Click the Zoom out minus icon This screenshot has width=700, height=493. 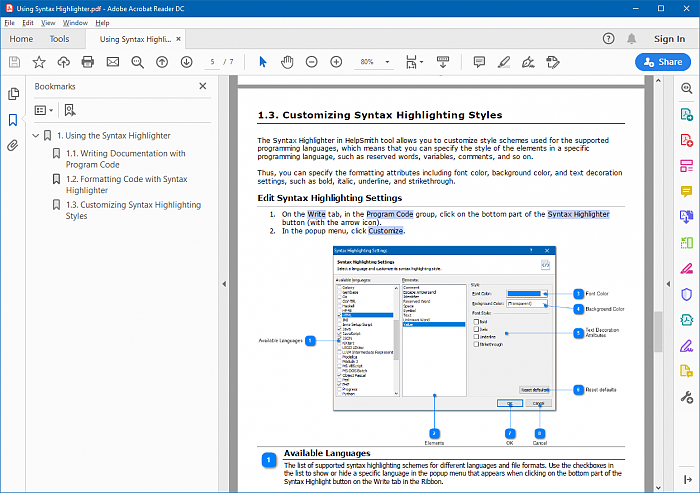point(310,62)
